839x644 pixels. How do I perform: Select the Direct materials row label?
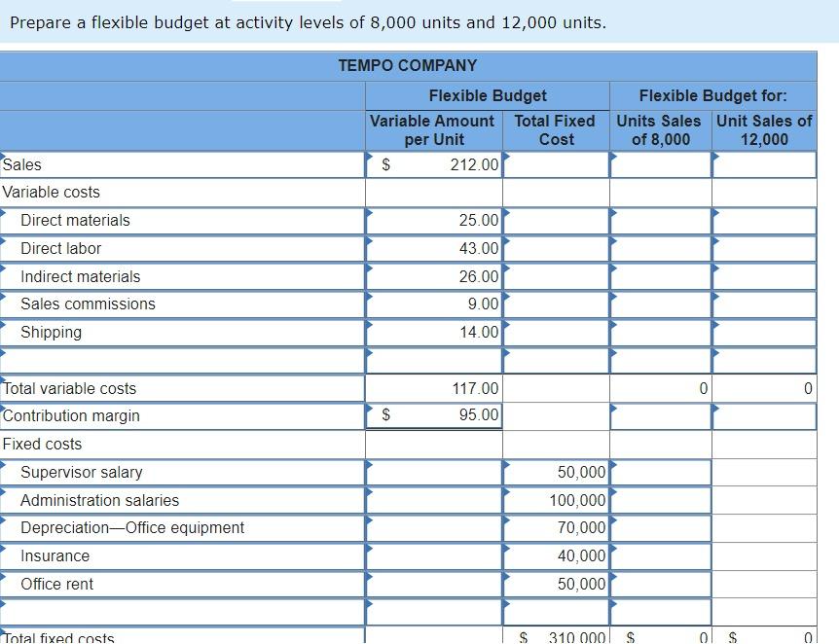182,221
